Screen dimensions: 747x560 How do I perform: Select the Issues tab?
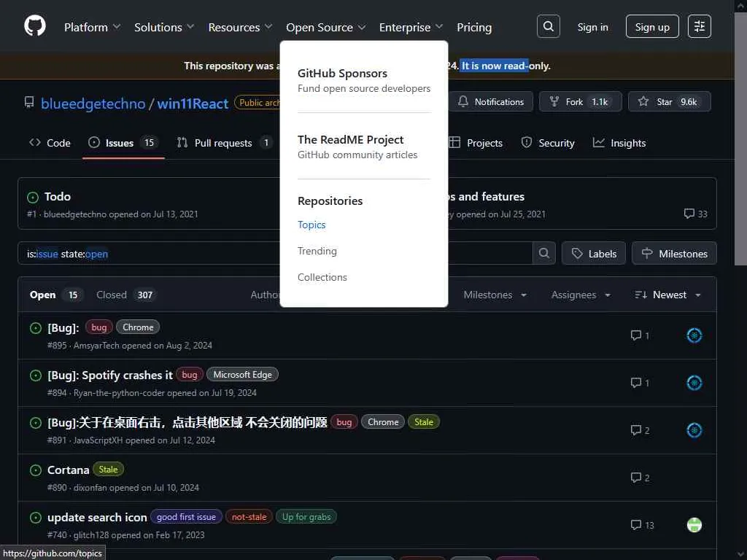tap(123, 143)
